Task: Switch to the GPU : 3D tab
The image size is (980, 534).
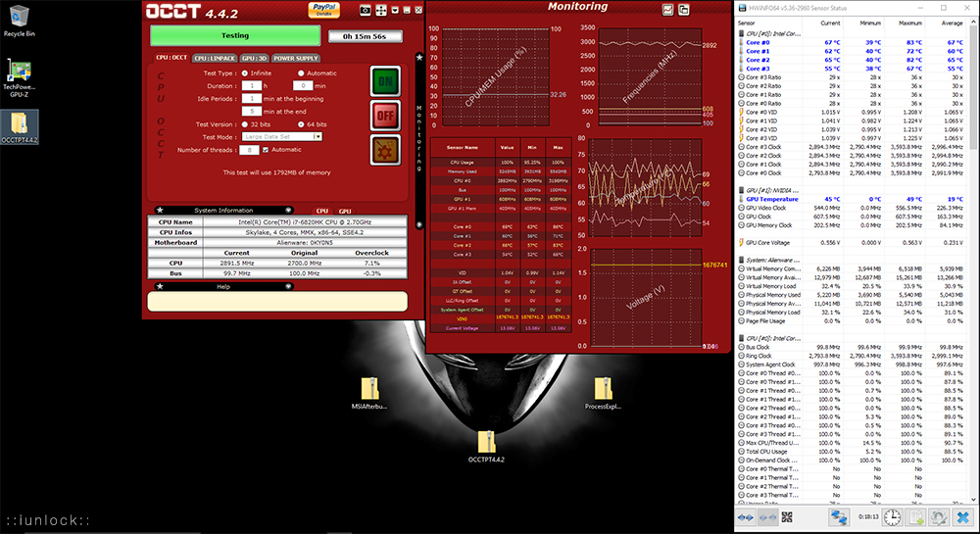Action: coord(255,58)
